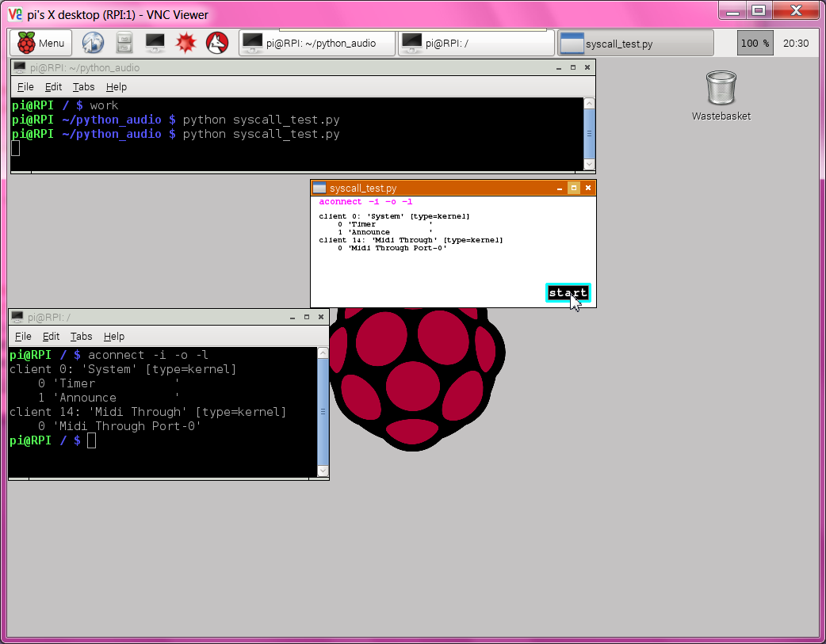The width and height of the screenshot is (826, 644).
Task: Open File menu in the python_audio terminal
Action: [25, 87]
